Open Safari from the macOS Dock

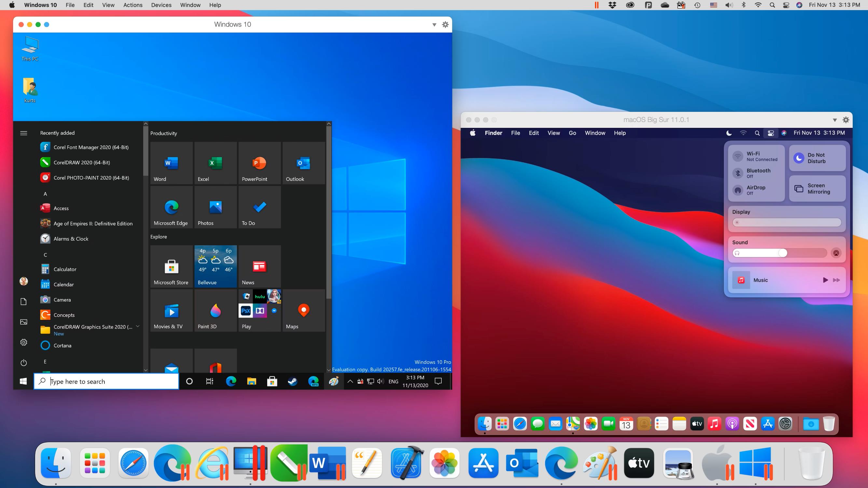pyautogui.click(x=133, y=463)
